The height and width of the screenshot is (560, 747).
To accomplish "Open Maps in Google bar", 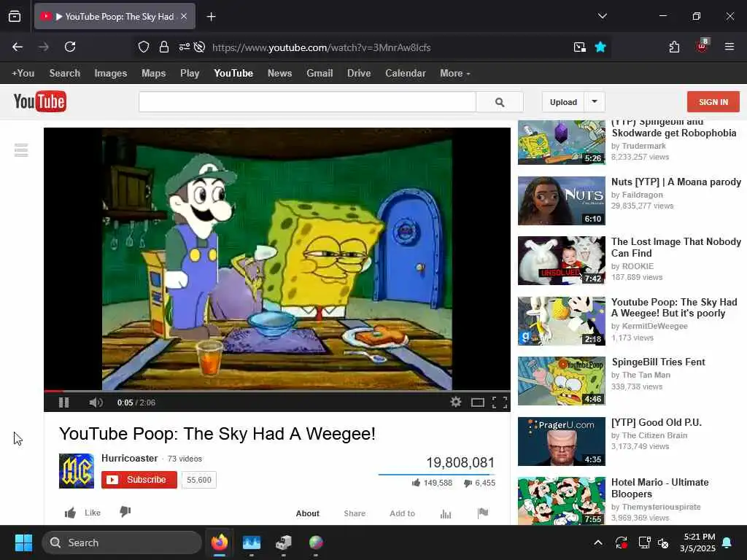I will [x=153, y=74].
